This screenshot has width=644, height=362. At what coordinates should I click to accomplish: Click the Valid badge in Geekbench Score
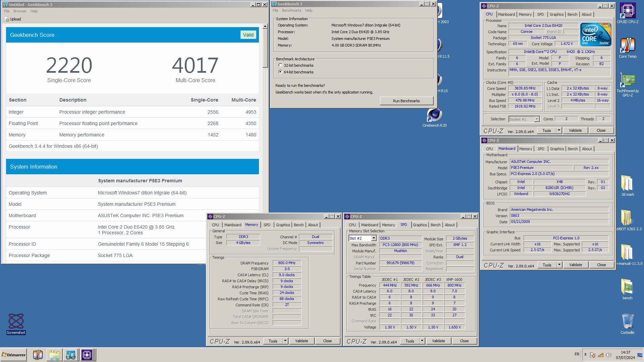[x=248, y=35]
